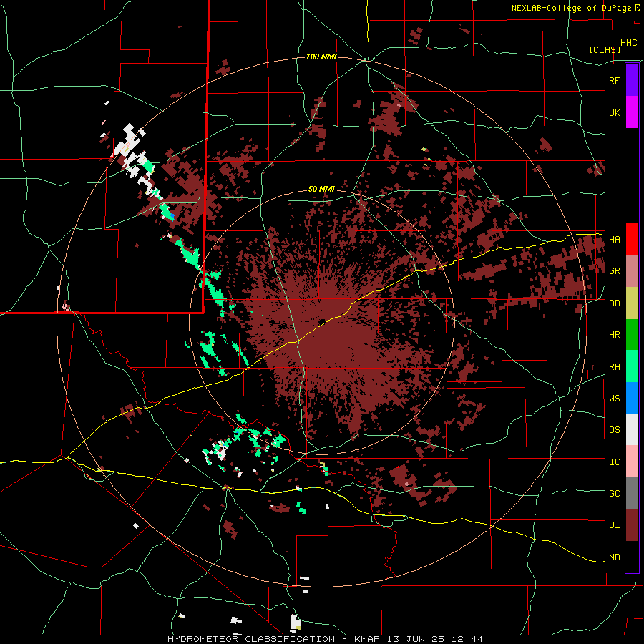Select the white DS legend swatch
Image resolution: width=644 pixels, height=644 pixels.
pyautogui.click(x=632, y=429)
